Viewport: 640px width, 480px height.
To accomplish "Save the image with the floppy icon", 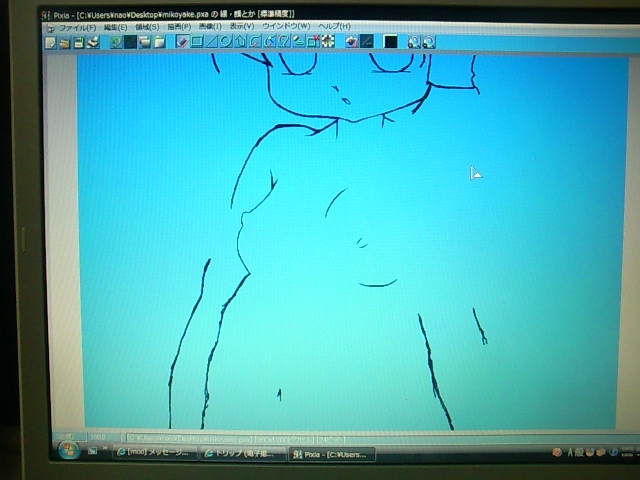I will click(x=78, y=42).
